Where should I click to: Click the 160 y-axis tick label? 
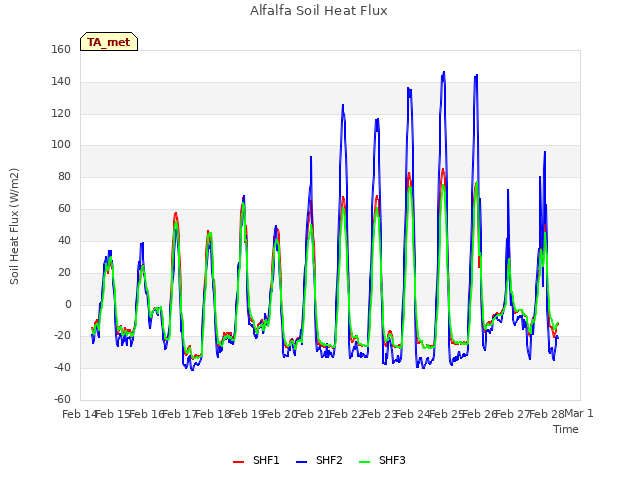point(61,49)
